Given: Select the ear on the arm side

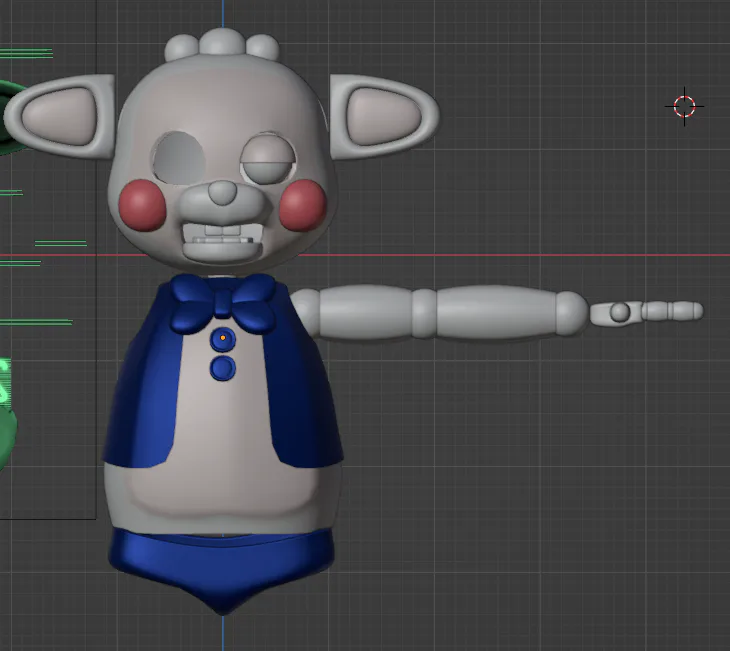Looking at the screenshot, I should coord(384,116).
